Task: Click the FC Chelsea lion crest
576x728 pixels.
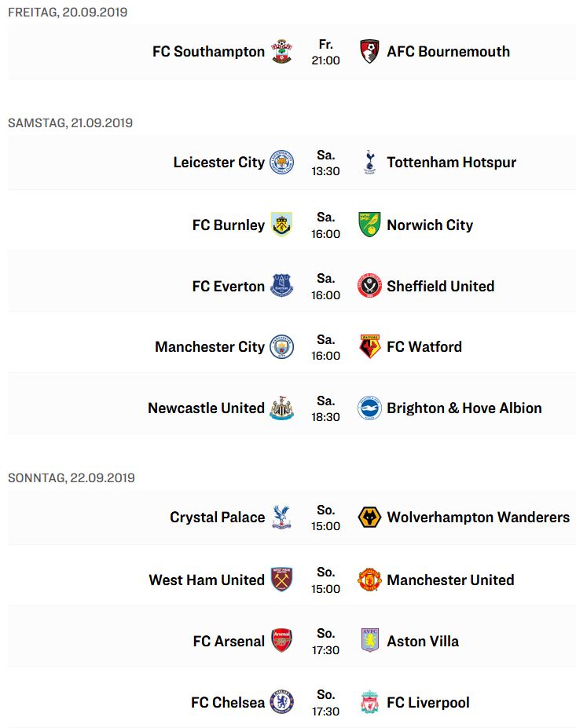Action: click(x=282, y=702)
